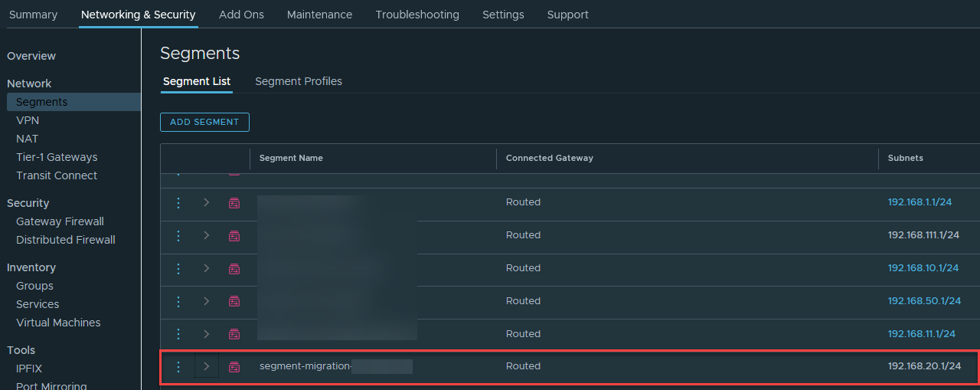
Task: Switch to the Segment Profiles tab
Action: [x=298, y=81]
